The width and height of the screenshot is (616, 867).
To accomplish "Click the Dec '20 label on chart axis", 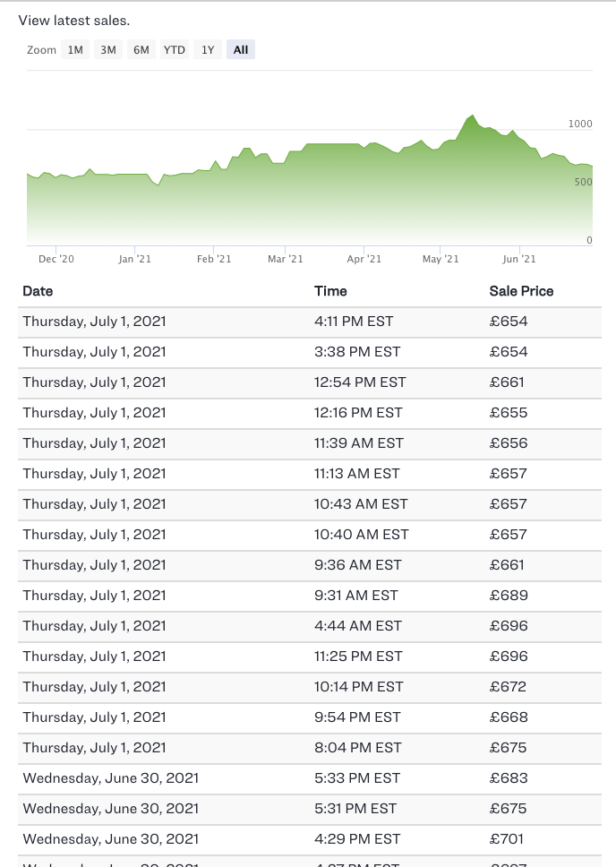I will coord(56,259).
